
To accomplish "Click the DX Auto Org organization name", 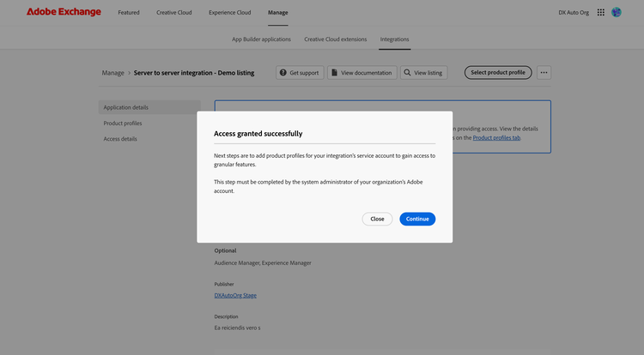I will (574, 13).
